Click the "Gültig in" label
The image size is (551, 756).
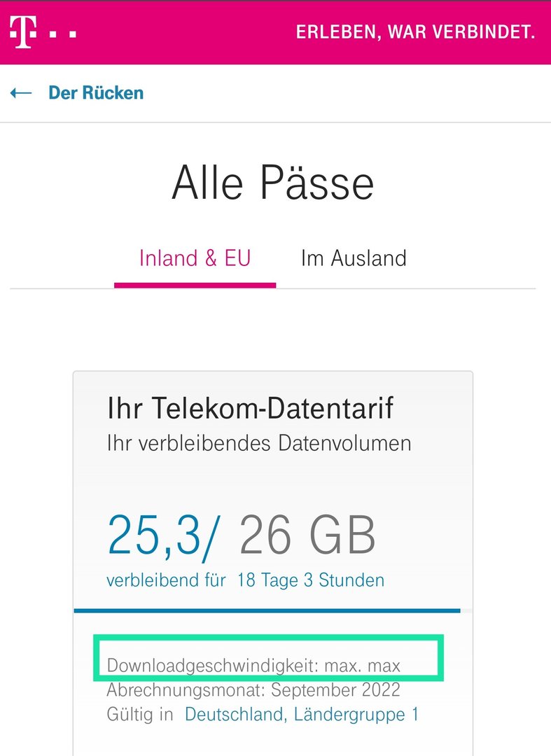tap(141, 715)
